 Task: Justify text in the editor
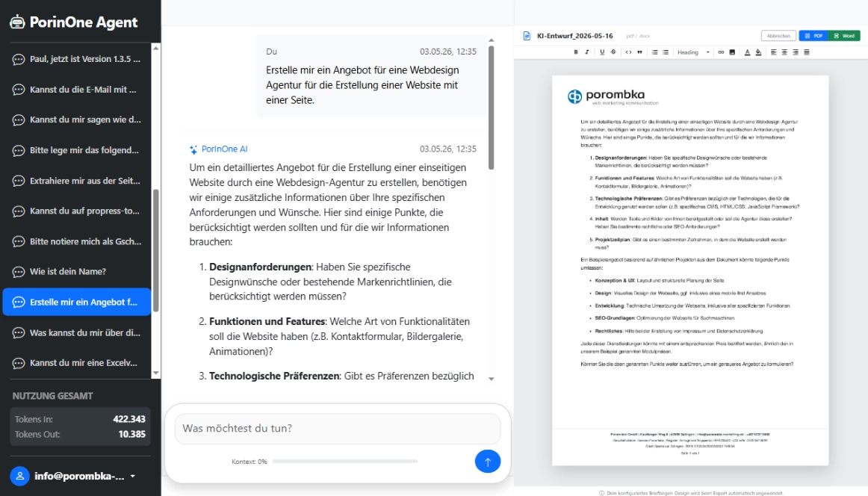(x=807, y=52)
